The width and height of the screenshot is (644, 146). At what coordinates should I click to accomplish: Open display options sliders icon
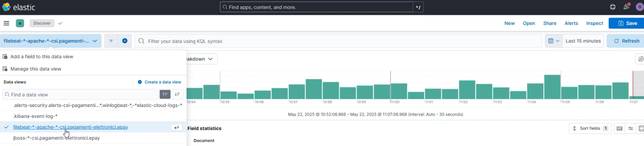click(x=631, y=128)
